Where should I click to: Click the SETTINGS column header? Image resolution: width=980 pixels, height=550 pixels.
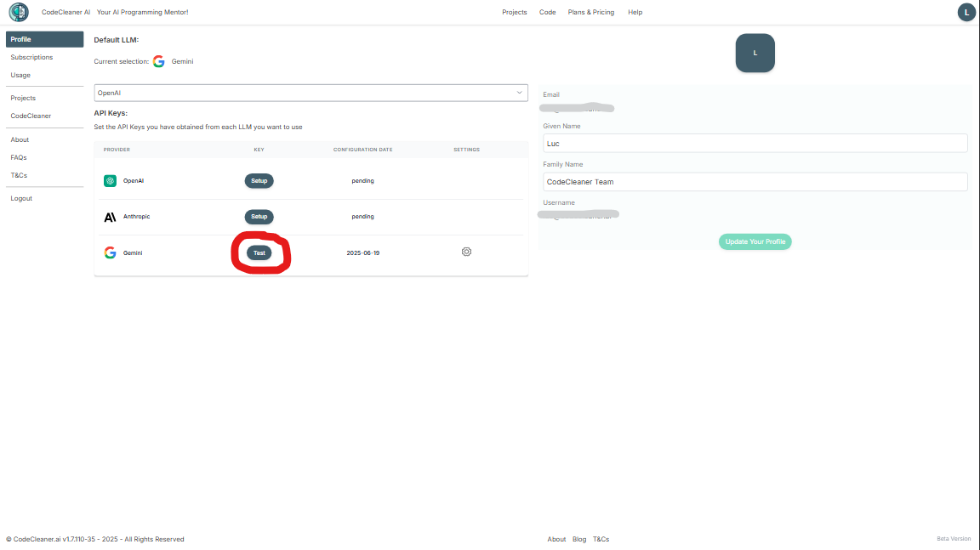[466, 150]
